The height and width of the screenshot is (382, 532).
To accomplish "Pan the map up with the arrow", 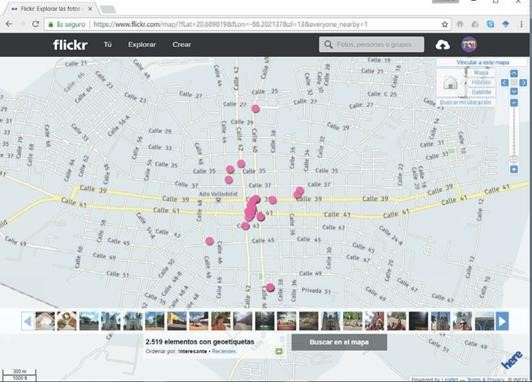I will point(514,74).
